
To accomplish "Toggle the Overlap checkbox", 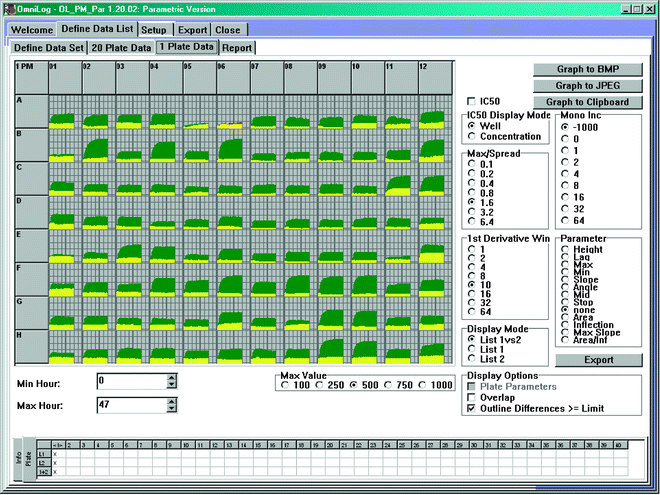I will click(471, 397).
